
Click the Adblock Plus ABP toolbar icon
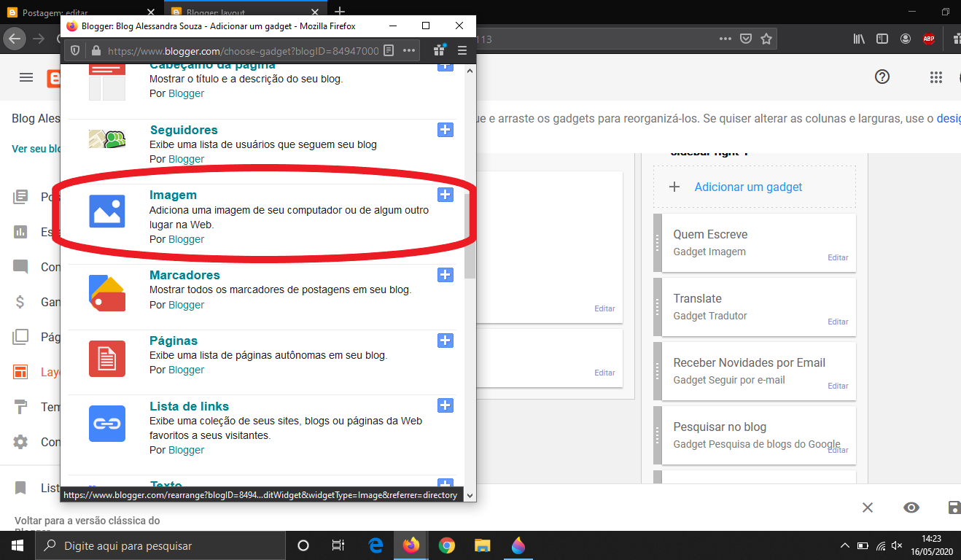929,39
